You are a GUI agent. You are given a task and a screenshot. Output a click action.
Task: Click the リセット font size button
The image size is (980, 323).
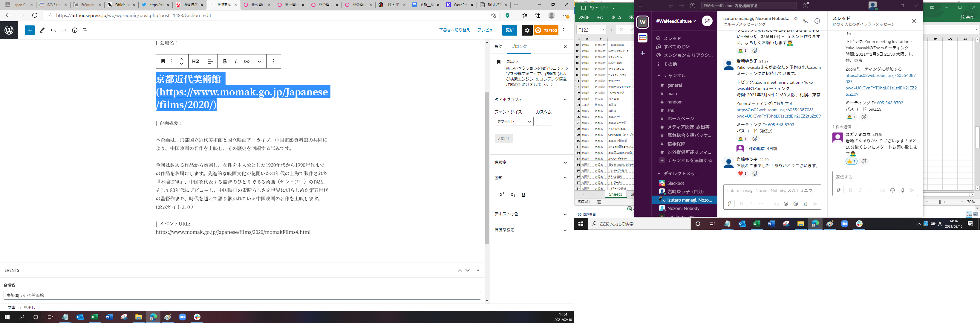coord(503,138)
